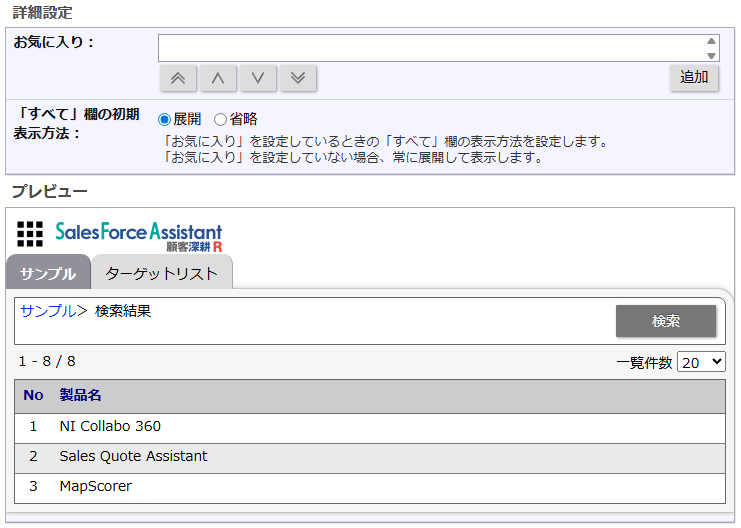Screen dimensions: 741x528
Task: Select the Sales Quote Assistant row
Action: 133,456
